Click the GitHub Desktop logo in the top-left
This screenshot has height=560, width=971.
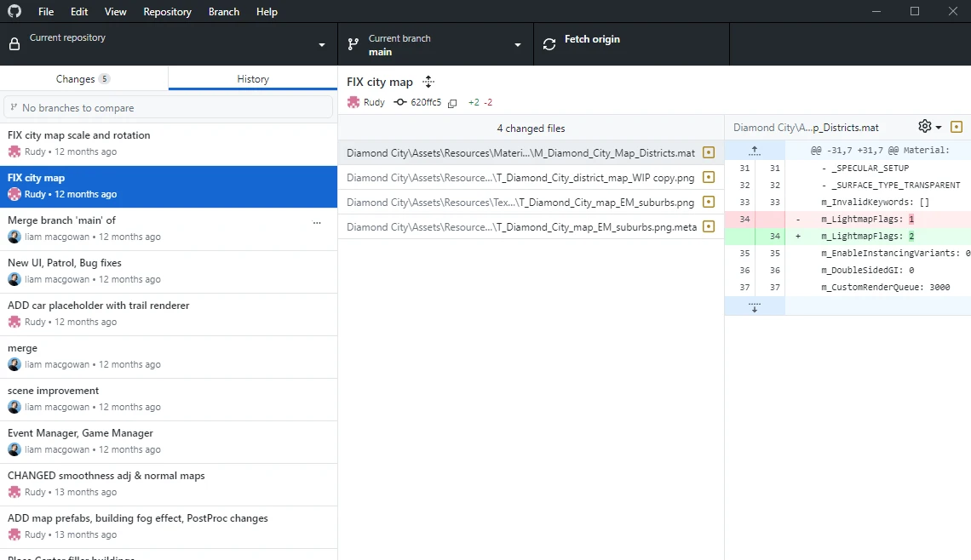pos(14,11)
